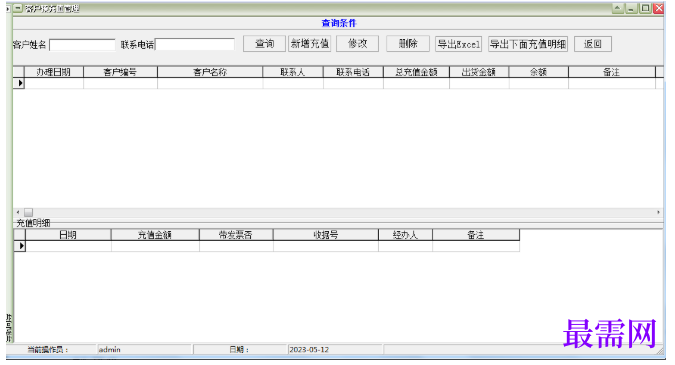The height and width of the screenshot is (365, 675).
Task: Click the 查询 search button
Action: pos(264,44)
